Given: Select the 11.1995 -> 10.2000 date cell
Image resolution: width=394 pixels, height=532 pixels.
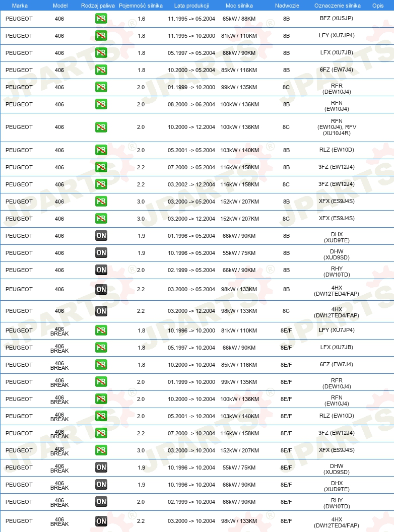Looking at the screenshot, I should click(x=191, y=36).
